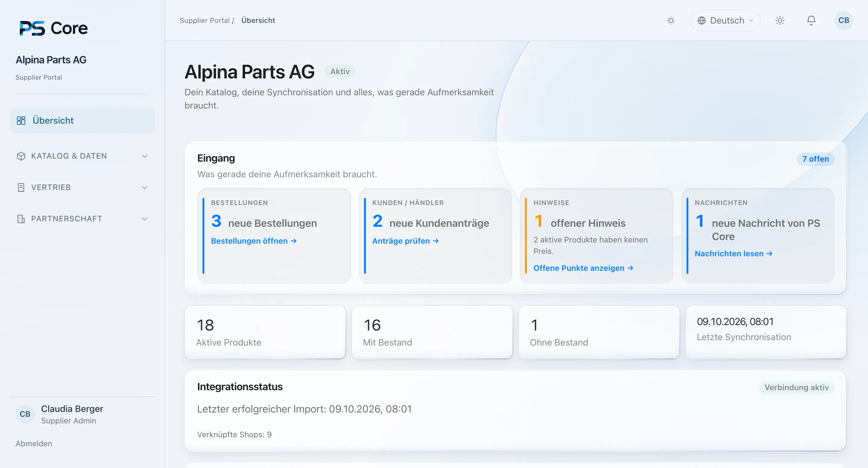Click the 'Letzte Synchronisation' card
This screenshot has height=468, width=868.
(x=766, y=332)
